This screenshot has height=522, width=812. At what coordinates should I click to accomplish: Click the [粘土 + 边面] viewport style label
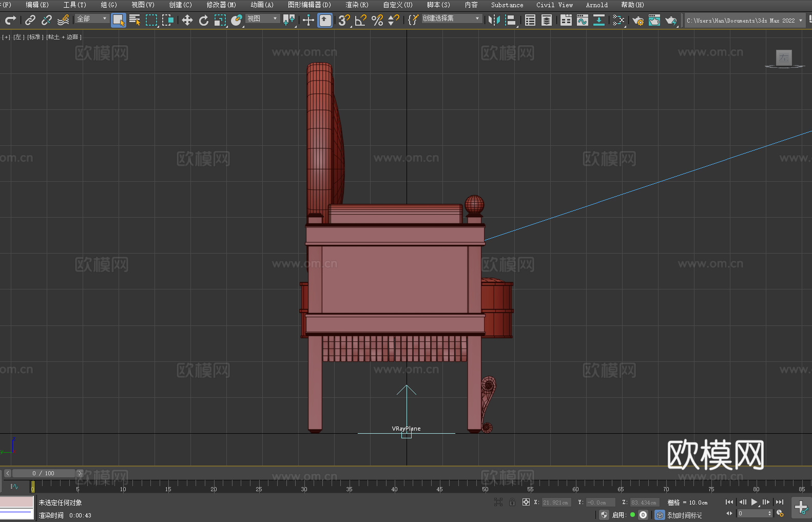coord(64,37)
